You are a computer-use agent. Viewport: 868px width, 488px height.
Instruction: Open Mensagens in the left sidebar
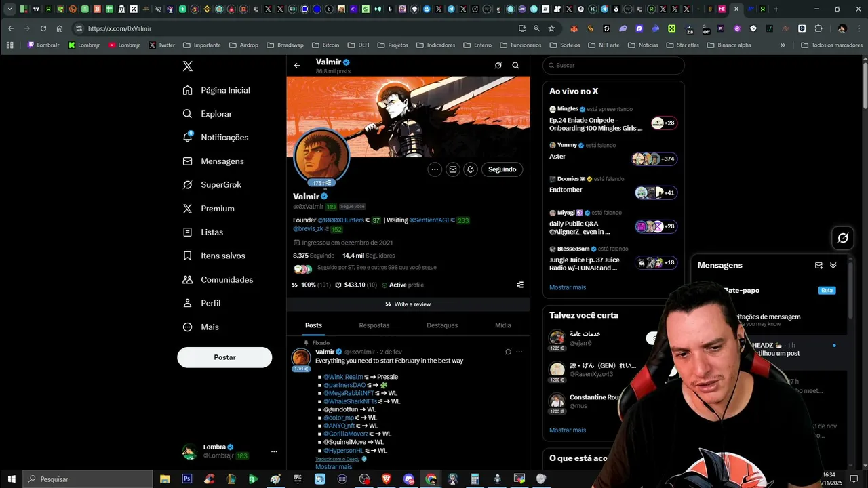tap(213, 161)
